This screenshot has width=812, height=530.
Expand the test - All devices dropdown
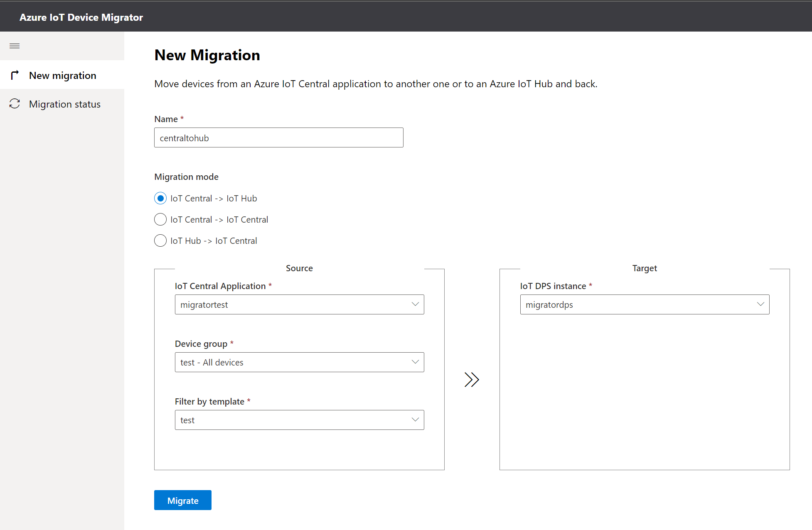(x=291, y=362)
